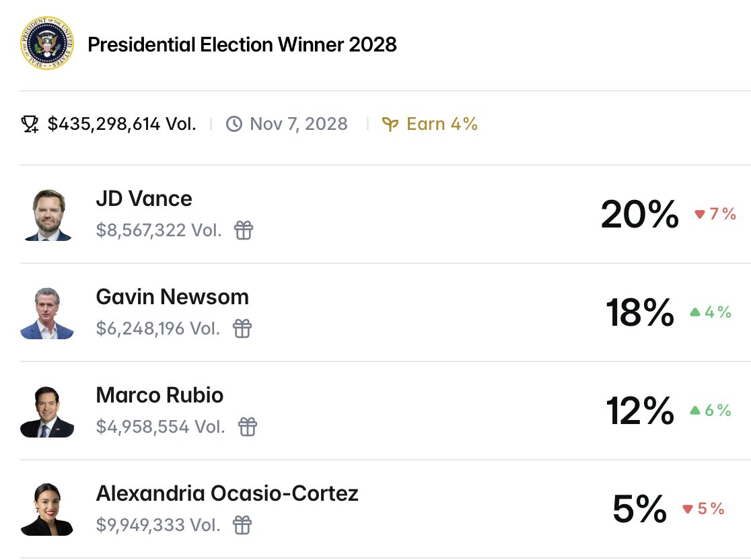Image resolution: width=751 pixels, height=560 pixels.
Task: Select the Gavin Newsom candidate name
Action: tap(172, 297)
